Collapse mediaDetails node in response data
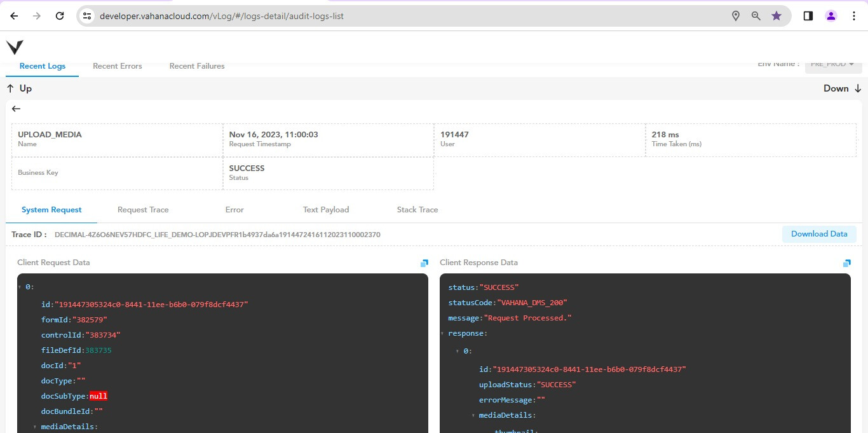 [473, 415]
